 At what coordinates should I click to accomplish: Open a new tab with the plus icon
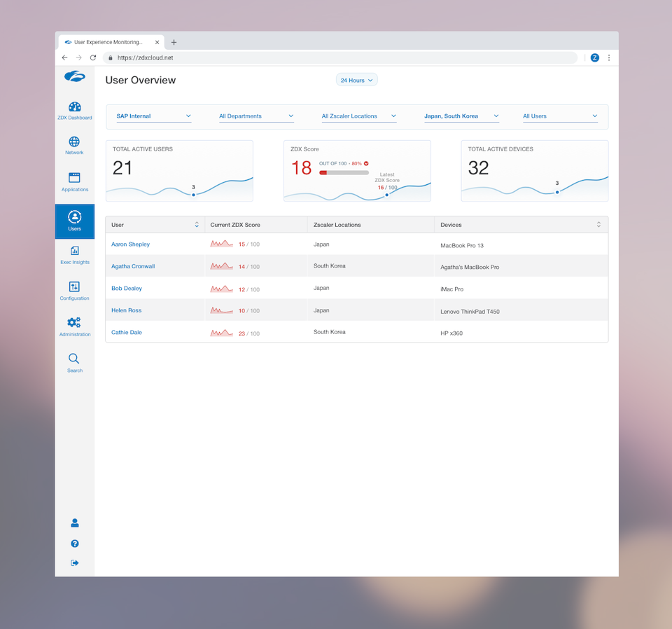174,42
